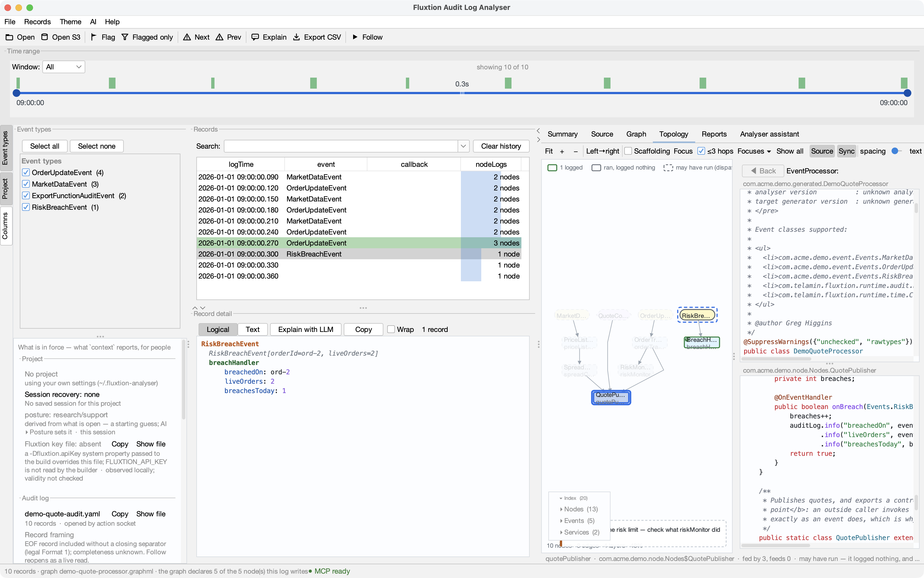Zoom out with the minus icon

click(x=576, y=151)
